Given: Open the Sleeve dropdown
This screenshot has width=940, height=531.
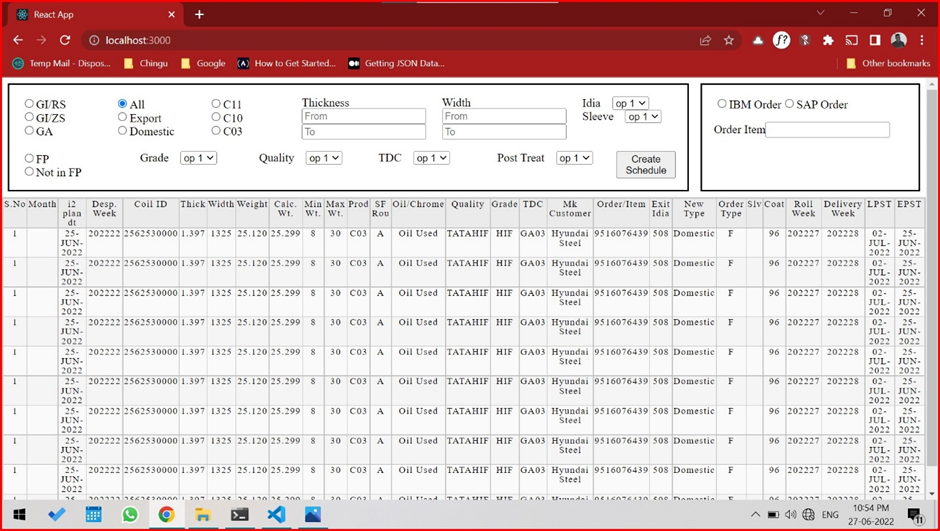Looking at the screenshot, I should (x=643, y=116).
